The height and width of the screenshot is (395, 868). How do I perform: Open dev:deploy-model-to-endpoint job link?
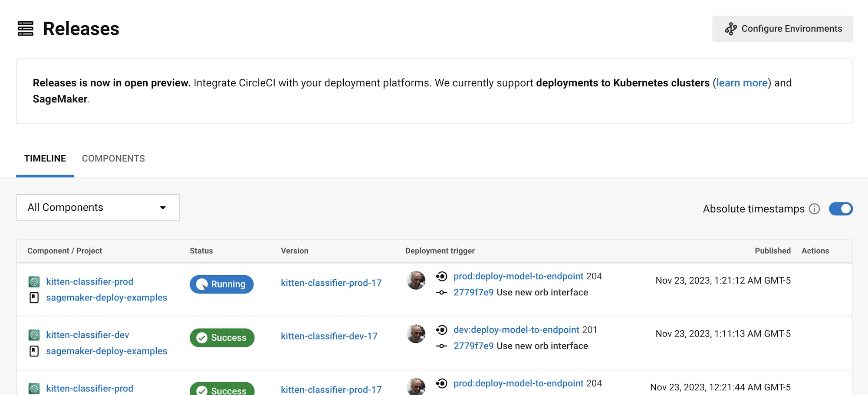pos(516,330)
